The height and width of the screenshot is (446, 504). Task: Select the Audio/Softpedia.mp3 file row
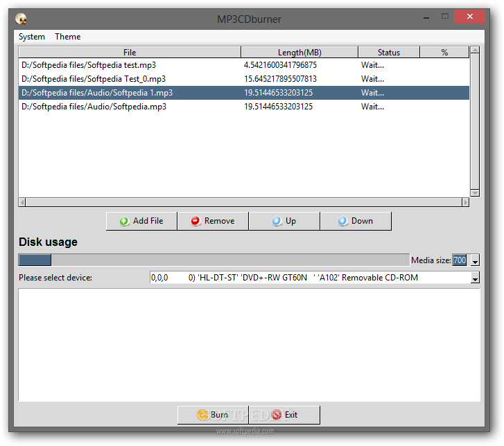pyautogui.click(x=243, y=106)
